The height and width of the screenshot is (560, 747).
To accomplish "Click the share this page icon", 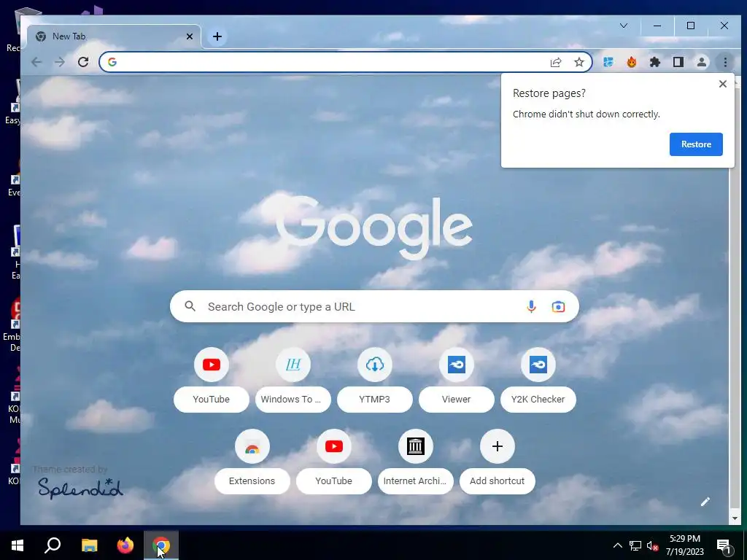I will [x=556, y=63].
